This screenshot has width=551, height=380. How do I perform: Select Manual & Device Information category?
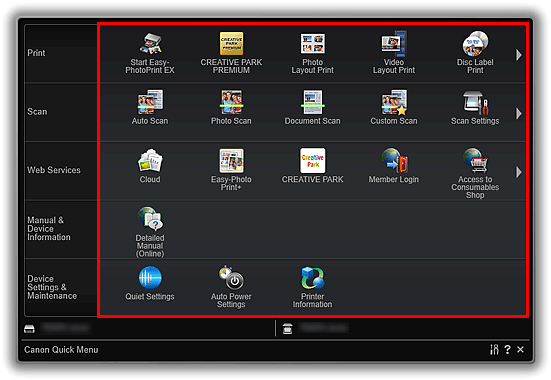click(61, 229)
